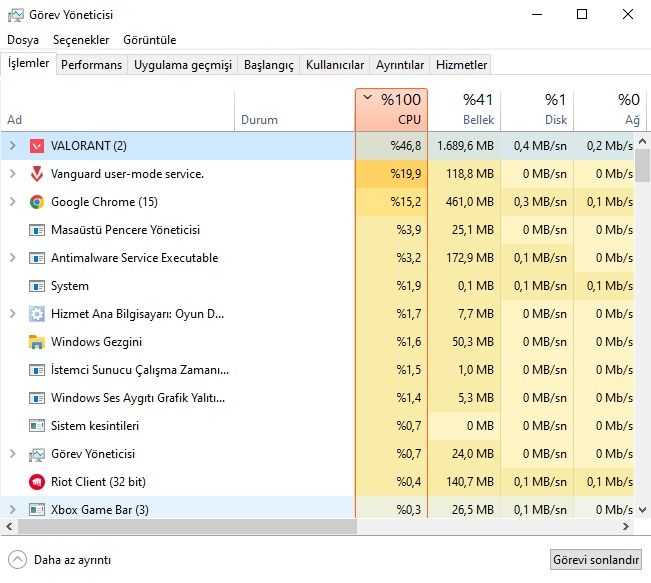
Task: Switch to the Başlangıç tab
Action: tap(269, 65)
